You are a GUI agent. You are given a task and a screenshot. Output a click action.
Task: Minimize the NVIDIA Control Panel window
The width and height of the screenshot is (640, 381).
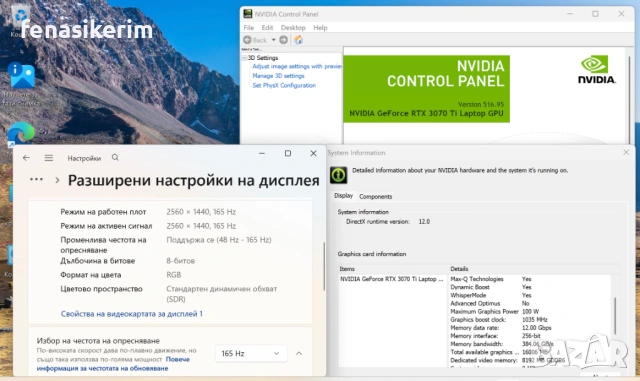click(570, 14)
